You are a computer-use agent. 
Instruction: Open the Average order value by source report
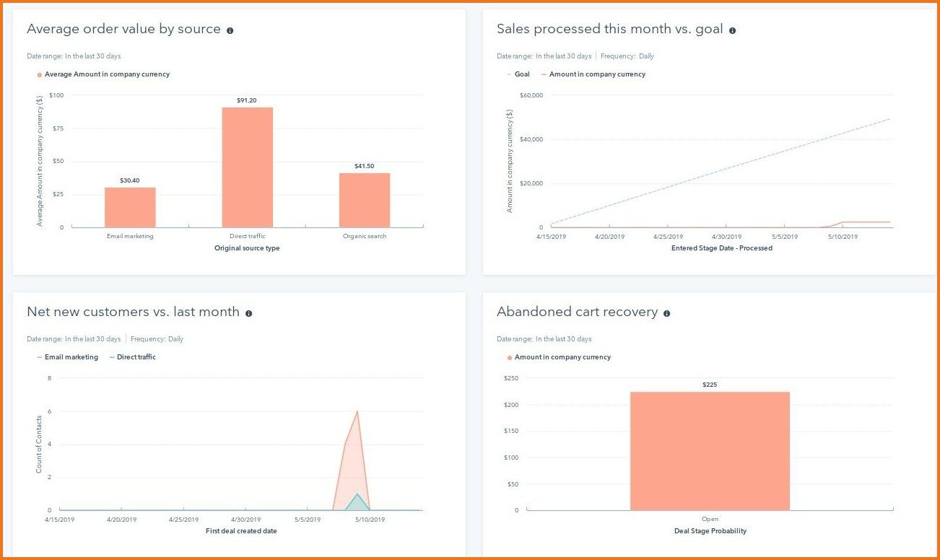tap(123, 30)
